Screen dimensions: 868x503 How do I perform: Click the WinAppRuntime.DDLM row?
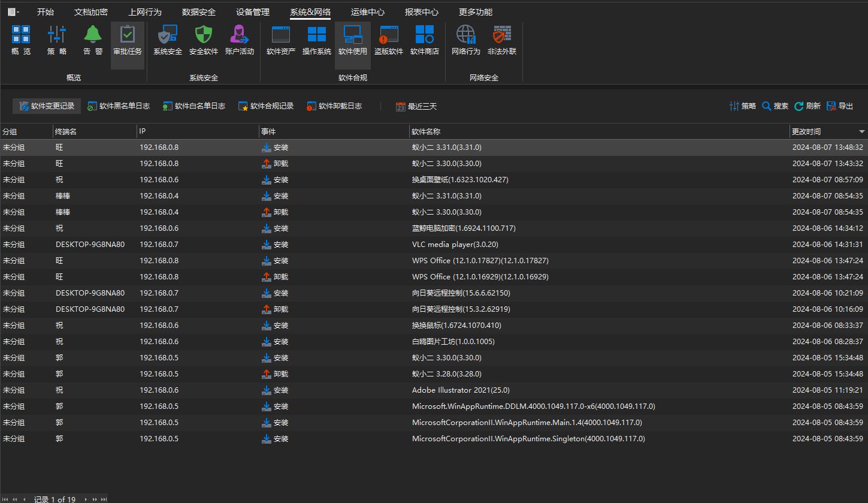pos(434,406)
